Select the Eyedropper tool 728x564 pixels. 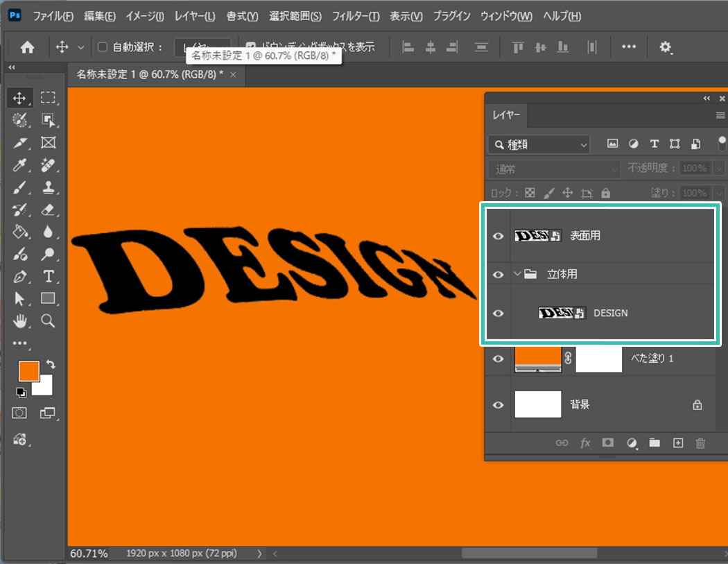[x=21, y=165]
